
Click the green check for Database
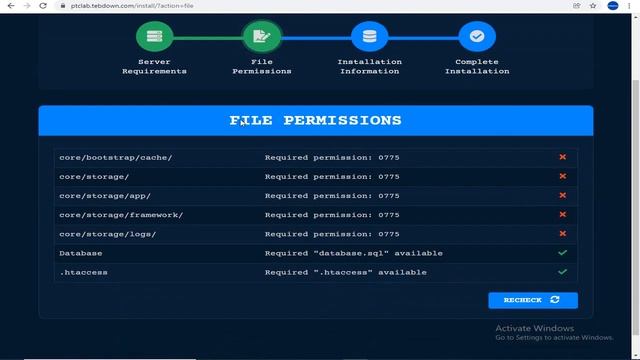pyautogui.click(x=562, y=253)
